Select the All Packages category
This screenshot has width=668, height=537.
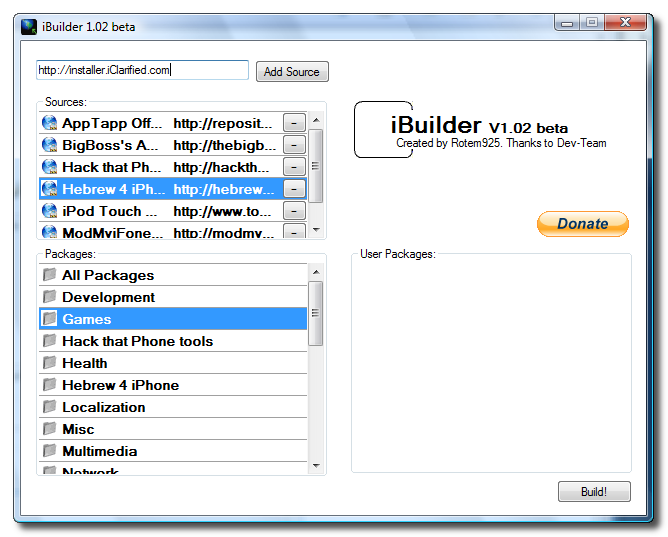[x=173, y=275]
